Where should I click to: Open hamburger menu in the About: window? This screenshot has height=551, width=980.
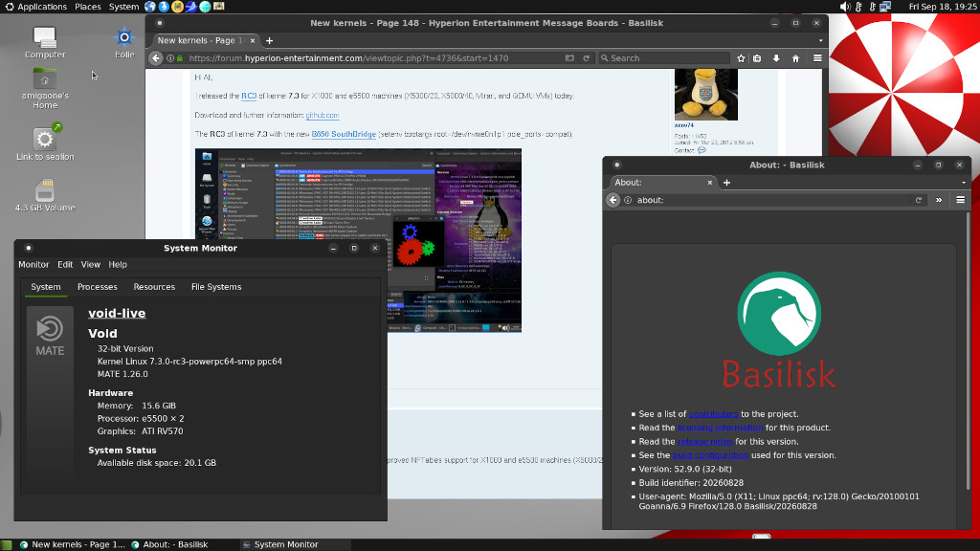[x=961, y=200]
